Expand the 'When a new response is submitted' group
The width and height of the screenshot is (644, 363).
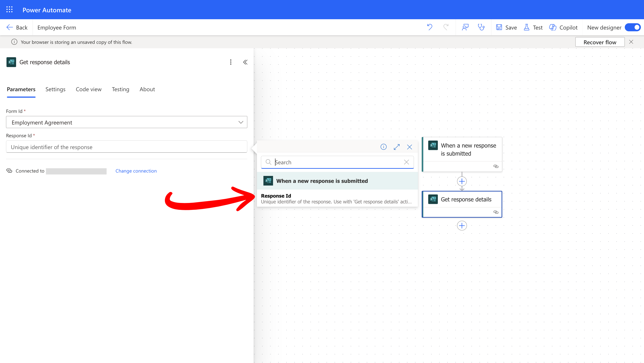pyautogui.click(x=322, y=181)
